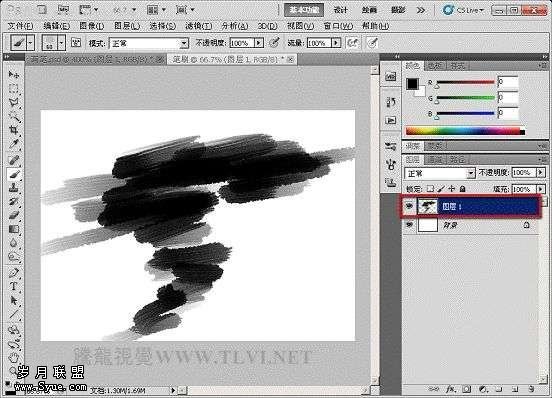Select the Eyedropper tool

pos(13,144)
